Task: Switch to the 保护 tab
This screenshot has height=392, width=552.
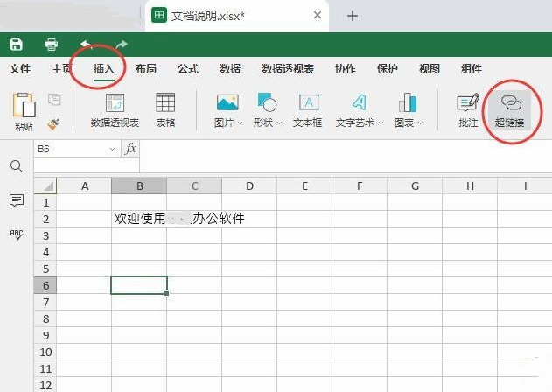Action: coord(388,69)
